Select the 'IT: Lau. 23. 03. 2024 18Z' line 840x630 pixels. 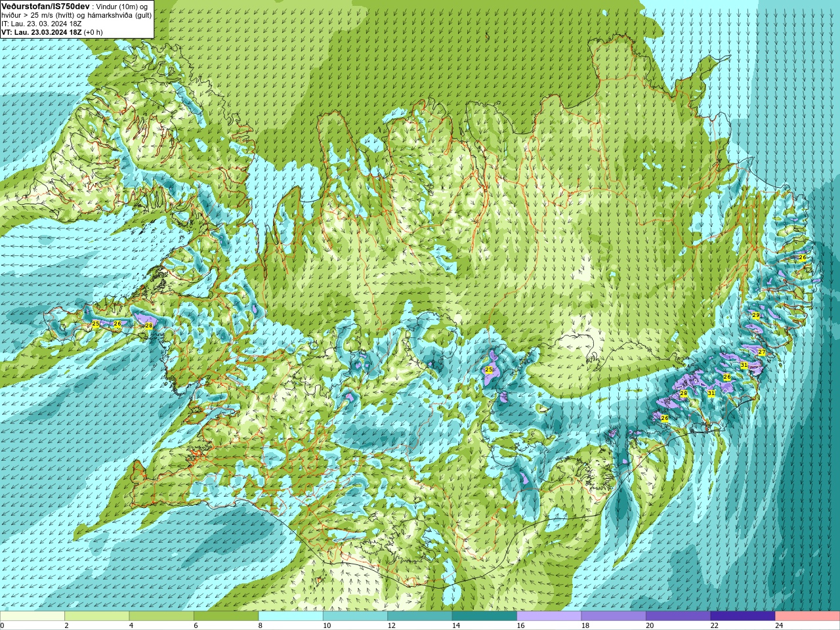pyautogui.click(x=41, y=24)
